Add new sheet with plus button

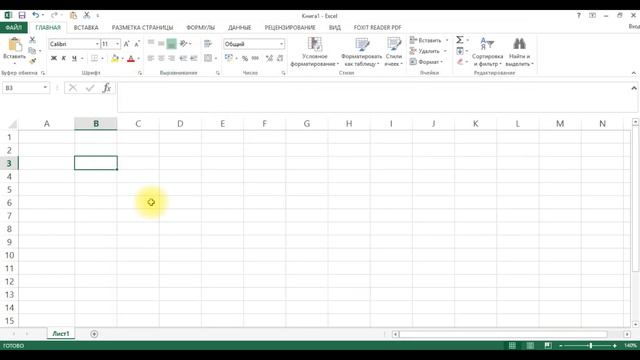(94, 334)
